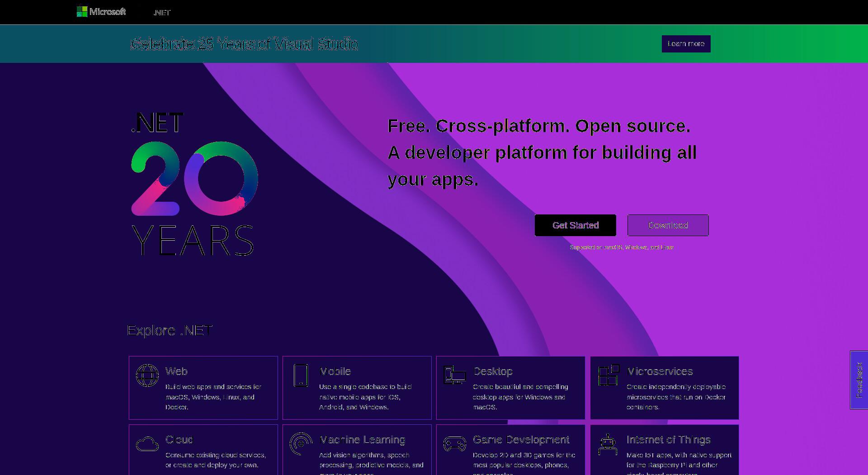This screenshot has width=868, height=475.
Task: Open the Internet of Things card title
Action: click(x=668, y=440)
